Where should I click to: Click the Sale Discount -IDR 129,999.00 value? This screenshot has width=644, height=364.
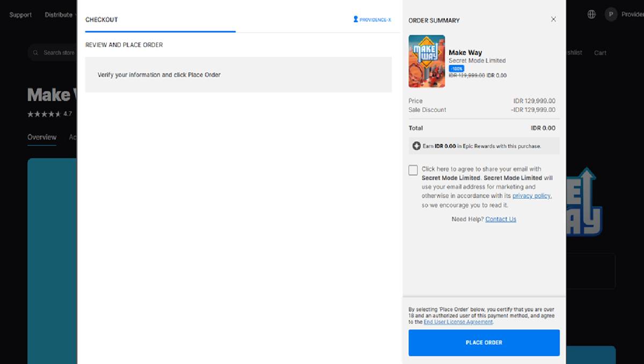pyautogui.click(x=533, y=110)
